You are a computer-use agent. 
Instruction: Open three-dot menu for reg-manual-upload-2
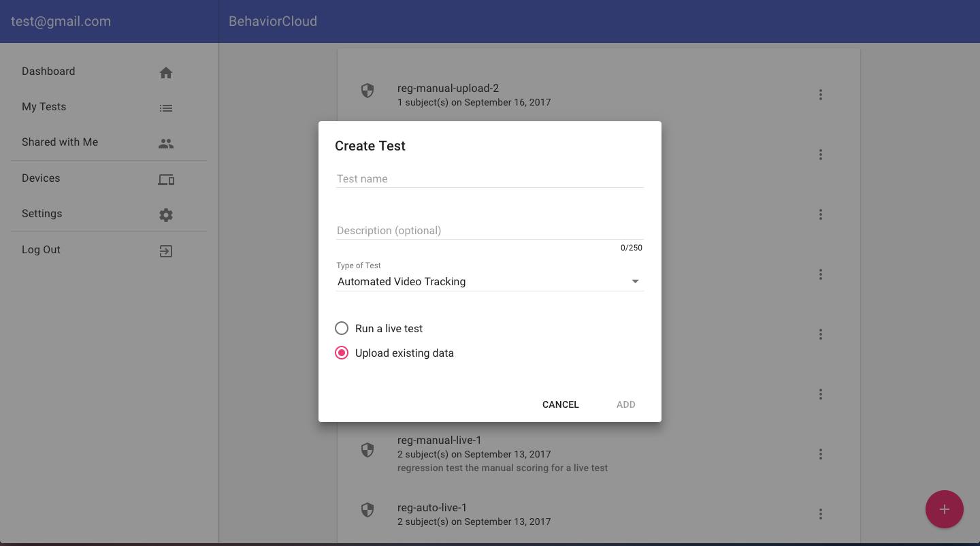[821, 95]
